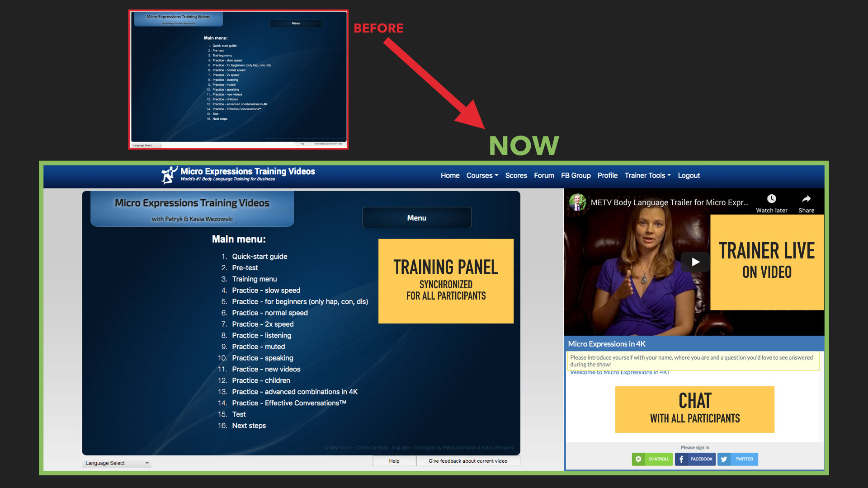Open the Language Select dropdown
The height and width of the screenshot is (488, 868).
pyautogui.click(x=117, y=463)
